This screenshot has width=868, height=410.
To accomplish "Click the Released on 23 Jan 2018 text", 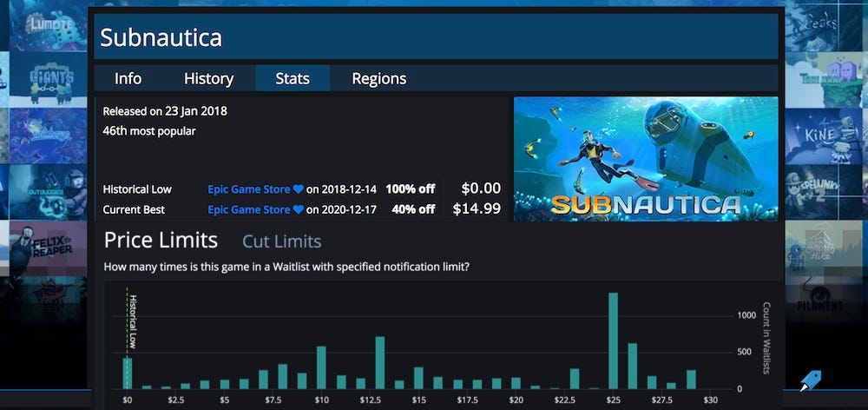I will tap(165, 111).
